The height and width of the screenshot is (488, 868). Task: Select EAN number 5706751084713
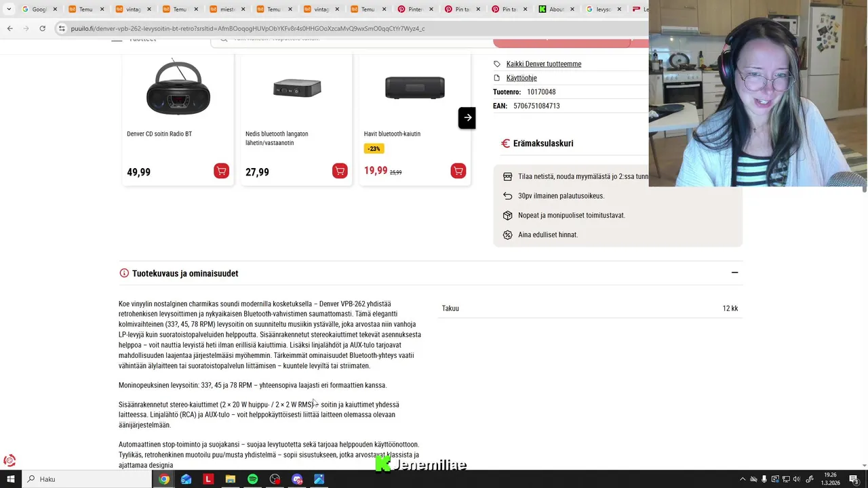click(536, 106)
